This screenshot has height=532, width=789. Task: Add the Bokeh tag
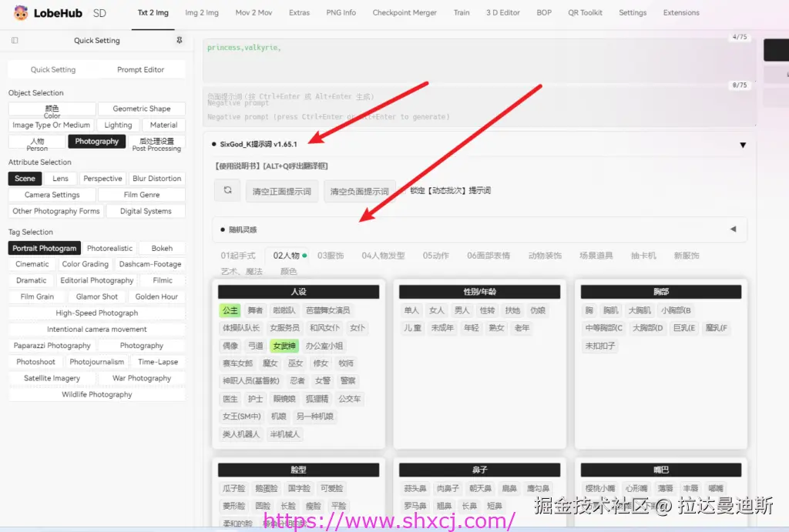(x=162, y=248)
